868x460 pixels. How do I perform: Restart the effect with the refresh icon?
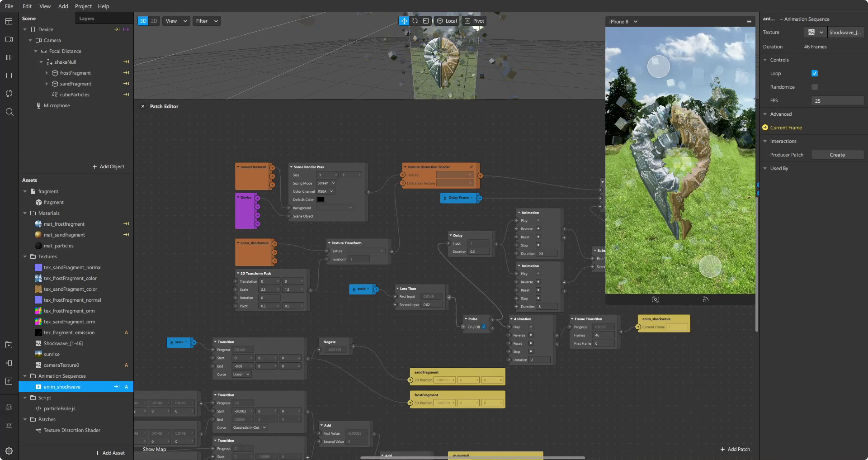(9, 94)
